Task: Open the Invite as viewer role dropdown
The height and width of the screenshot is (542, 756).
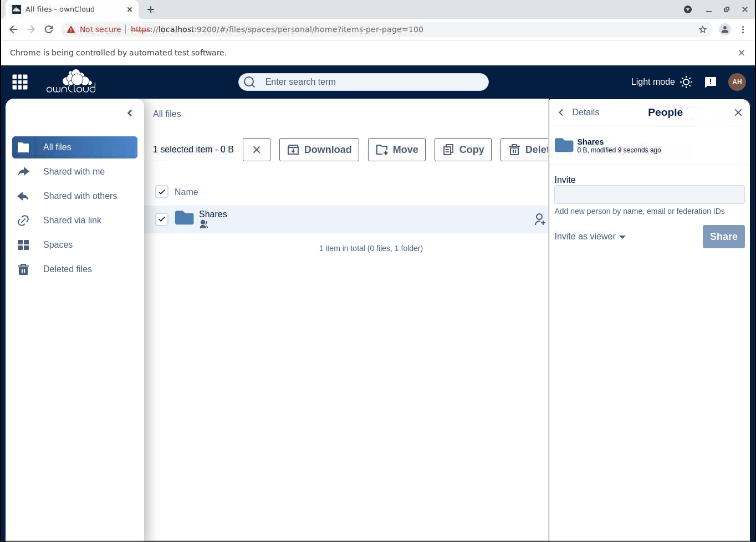Action: (x=590, y=237)
